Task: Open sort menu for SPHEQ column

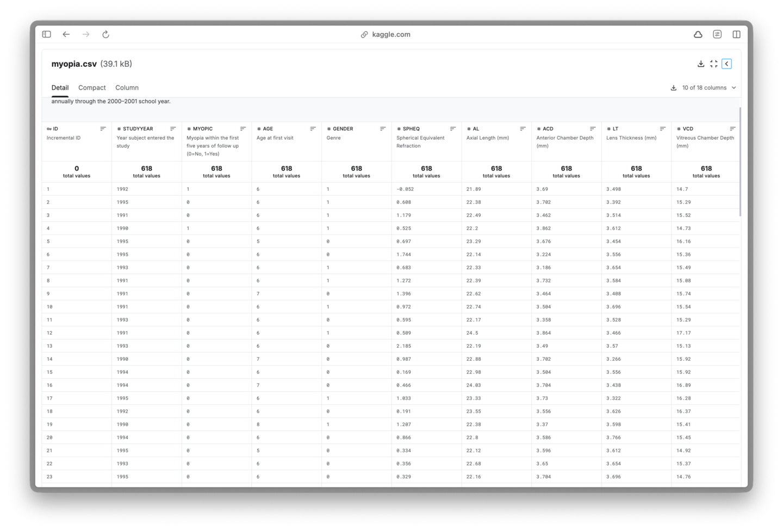Action: [453, 129]
